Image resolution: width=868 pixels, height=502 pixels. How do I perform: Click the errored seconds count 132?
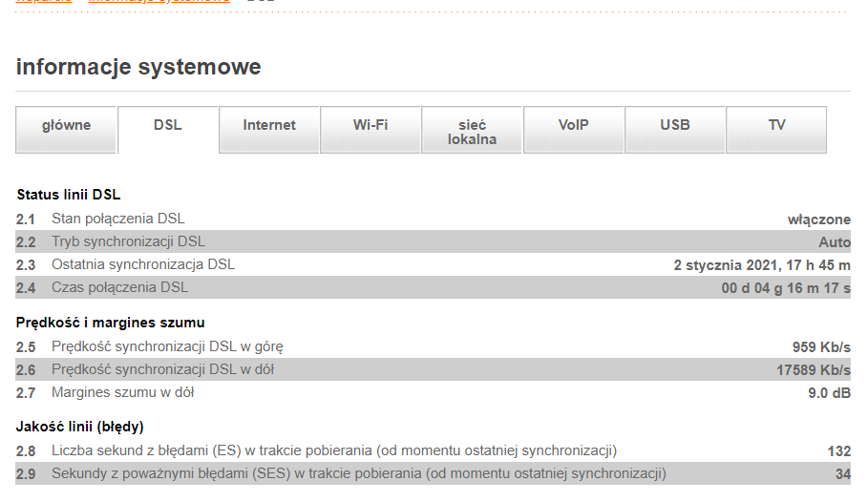[x=838, y=451]
